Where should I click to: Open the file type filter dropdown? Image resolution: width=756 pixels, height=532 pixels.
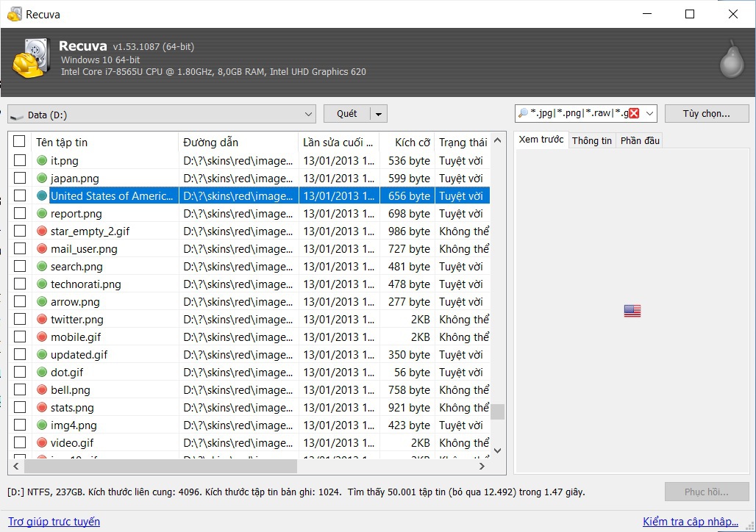[649, 114]
